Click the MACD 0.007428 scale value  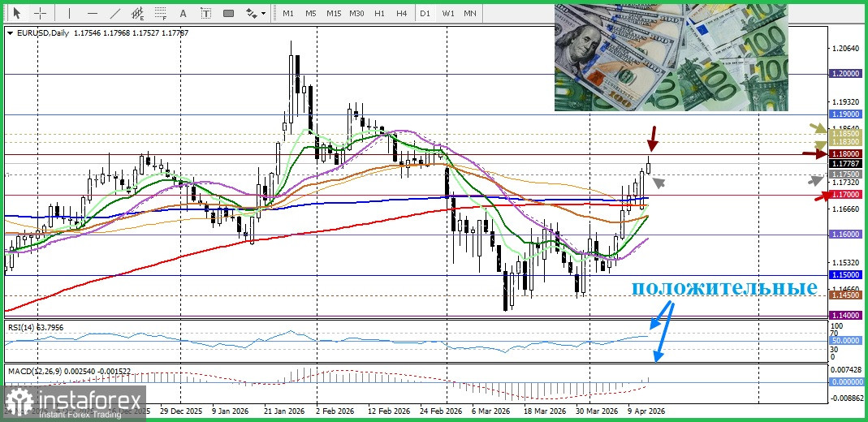point(846,369)
